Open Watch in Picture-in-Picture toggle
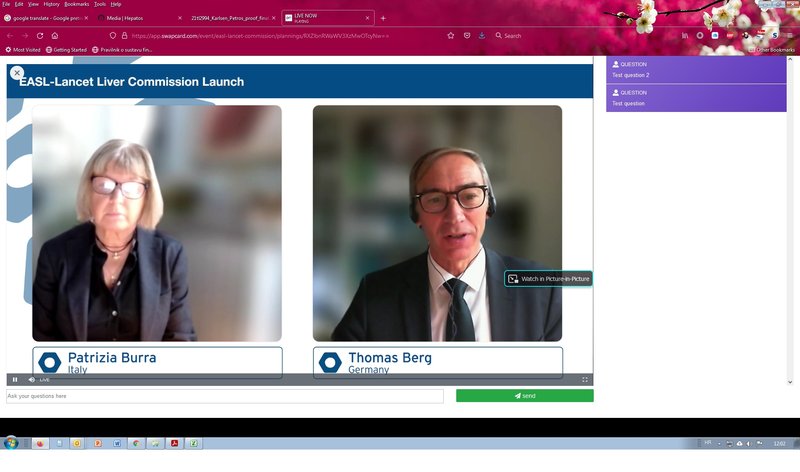This screenshot has width=800, height=472. click(548, 279)
